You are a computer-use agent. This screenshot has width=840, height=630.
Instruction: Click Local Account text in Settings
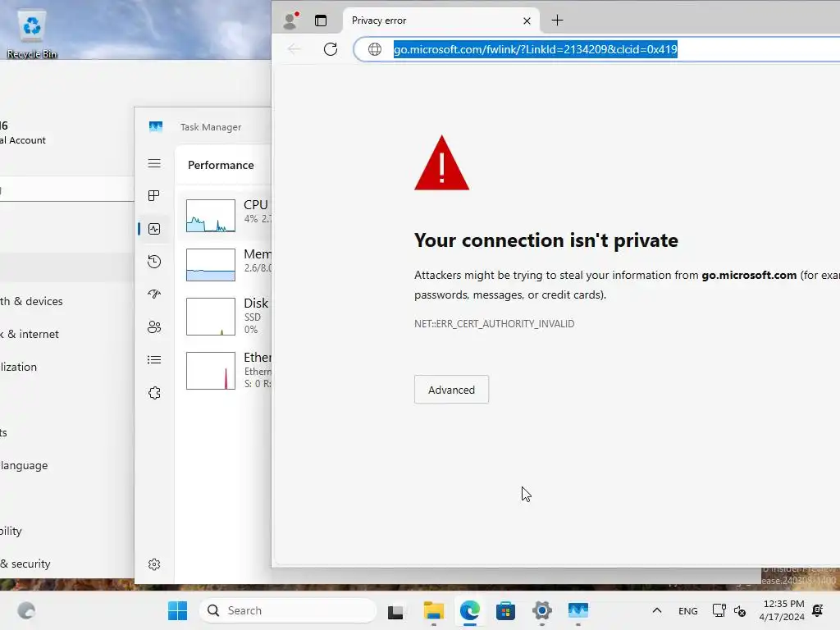pyautogui.click(x=23, y=140)
